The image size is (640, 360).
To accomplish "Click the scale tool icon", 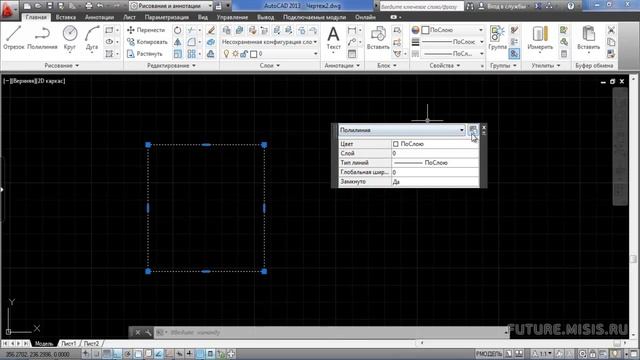I will 178,54.
